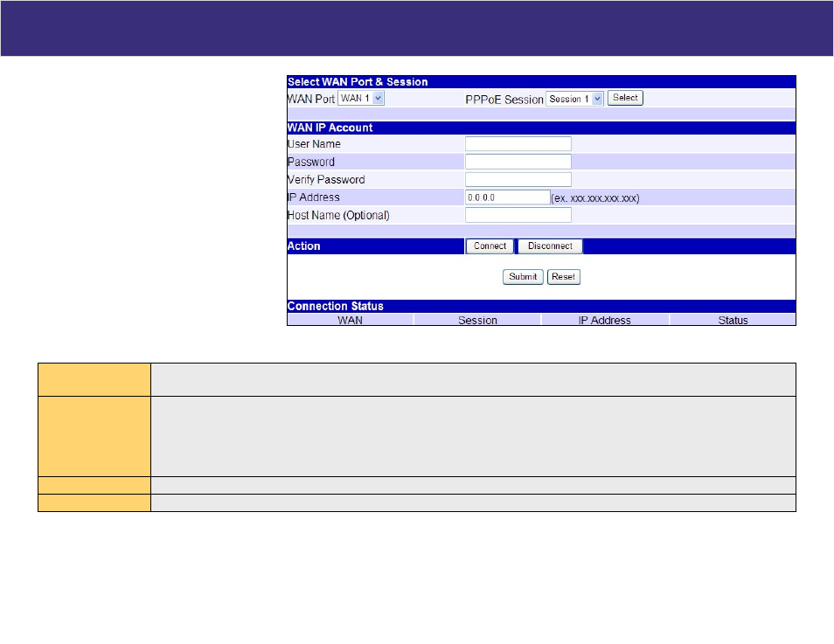Click the Reset button
Screen dimensions: 834x644
click(563, 276)
